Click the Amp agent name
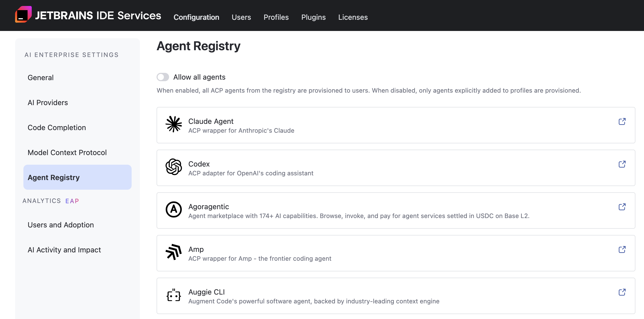This screenshot has height=319, width=644. point(196,249)
